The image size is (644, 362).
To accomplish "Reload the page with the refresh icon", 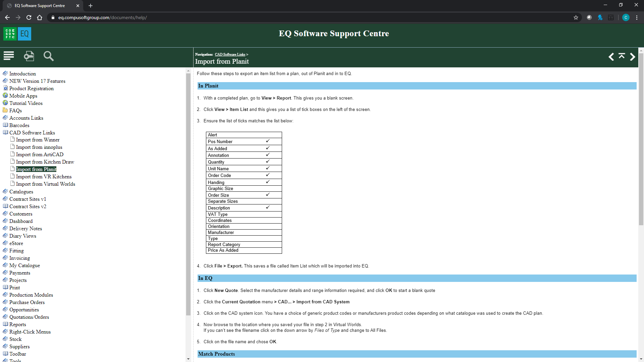I will tap(29, 17).
